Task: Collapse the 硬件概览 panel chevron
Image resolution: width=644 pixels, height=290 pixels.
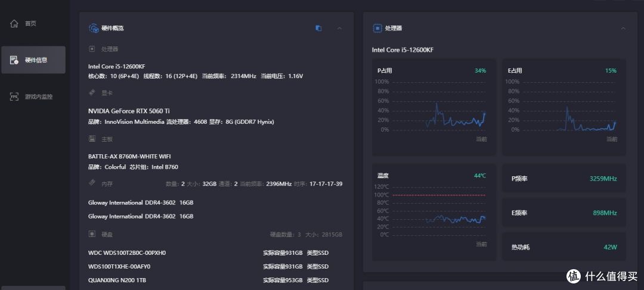Action: point(339,29)
